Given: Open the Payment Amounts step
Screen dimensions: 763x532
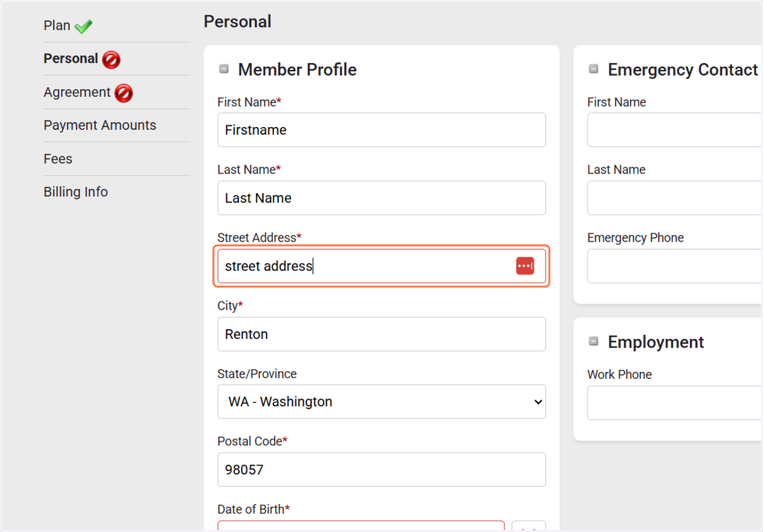Looking at the screenshot, I should point(100,125).
